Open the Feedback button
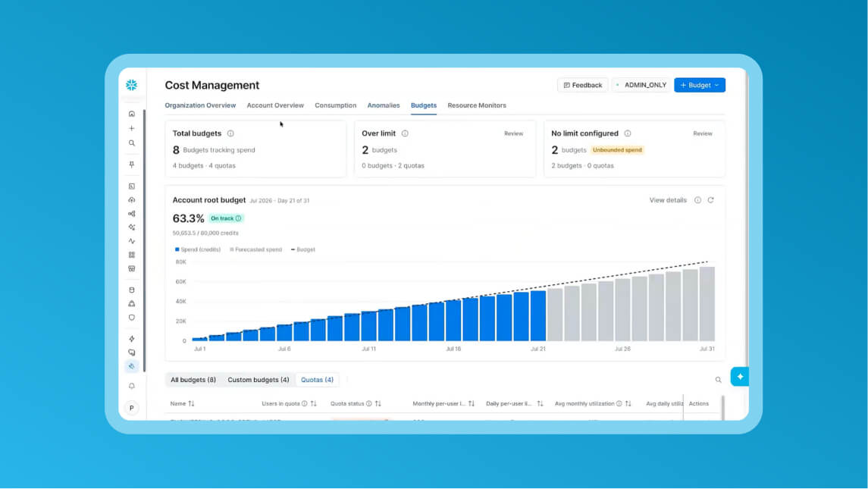The height and width of the screenshot is (489, 868). tap(582, 85)
